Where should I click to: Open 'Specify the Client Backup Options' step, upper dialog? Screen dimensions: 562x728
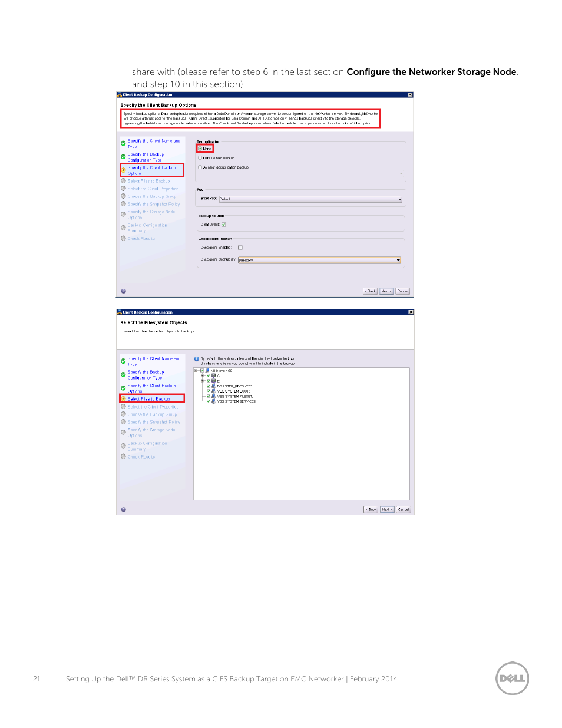[x=151, y=170]
